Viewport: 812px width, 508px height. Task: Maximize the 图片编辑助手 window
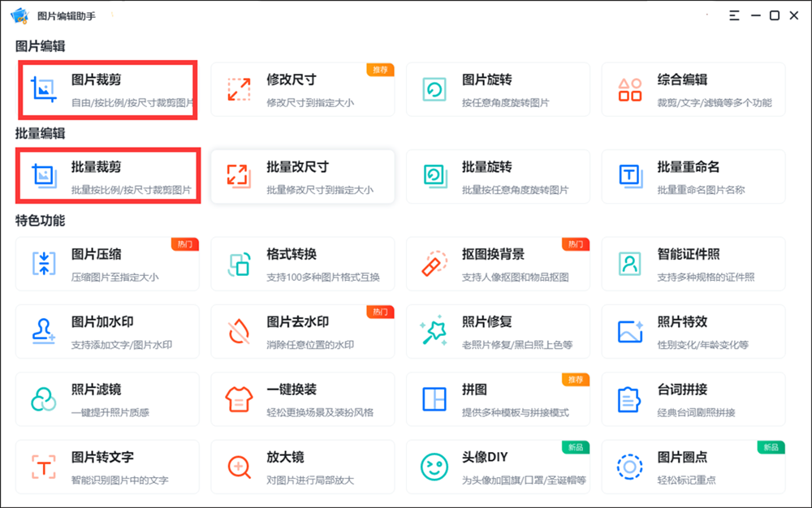tap(774, 15)
